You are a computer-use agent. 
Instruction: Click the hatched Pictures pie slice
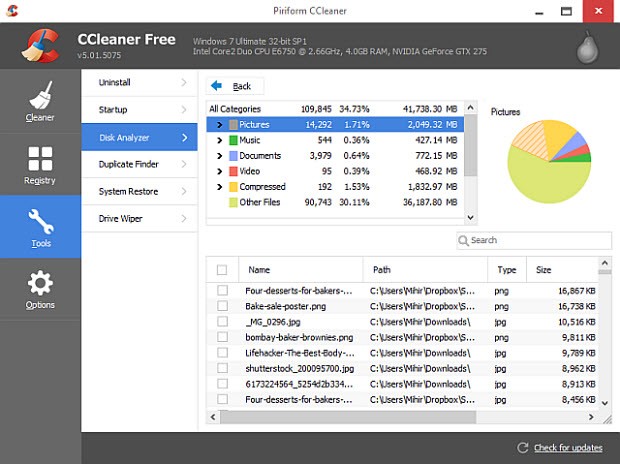pyautogui.click(x=532, y=138)
